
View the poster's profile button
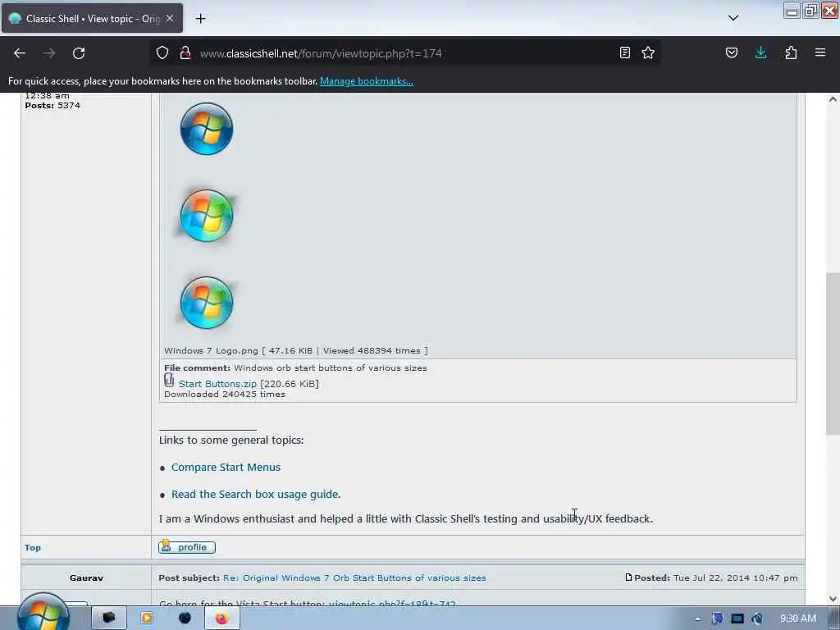click(x=187, y=547)
